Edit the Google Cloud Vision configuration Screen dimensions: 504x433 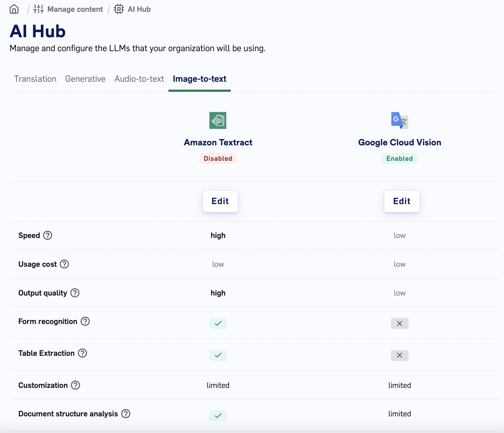click(402, 201)
